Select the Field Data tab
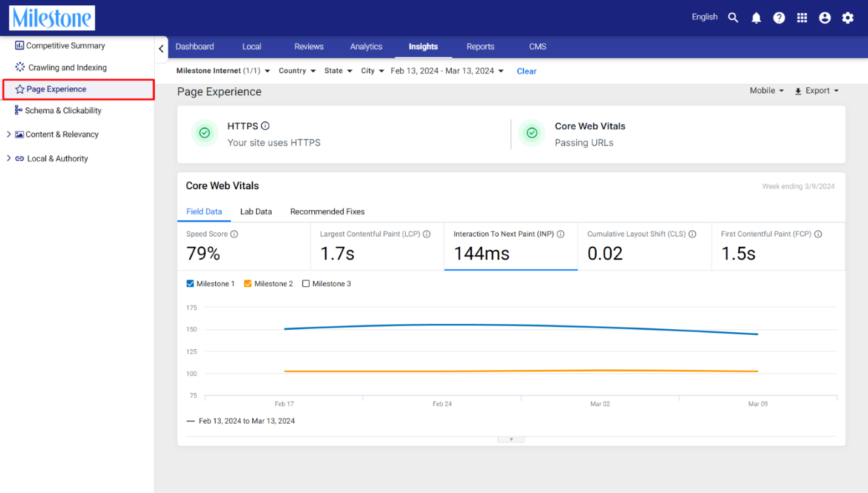 coord(204,212)
